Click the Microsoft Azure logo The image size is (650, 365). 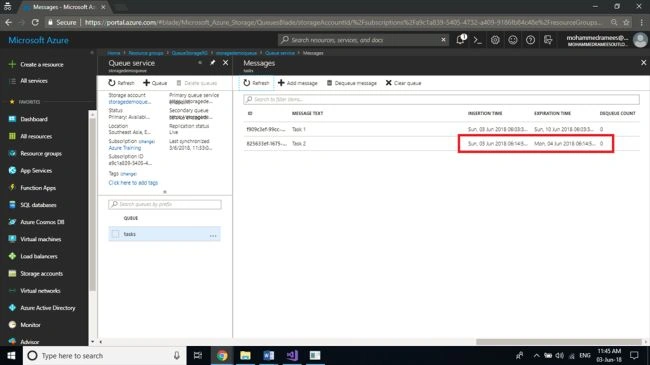point(39,40)
